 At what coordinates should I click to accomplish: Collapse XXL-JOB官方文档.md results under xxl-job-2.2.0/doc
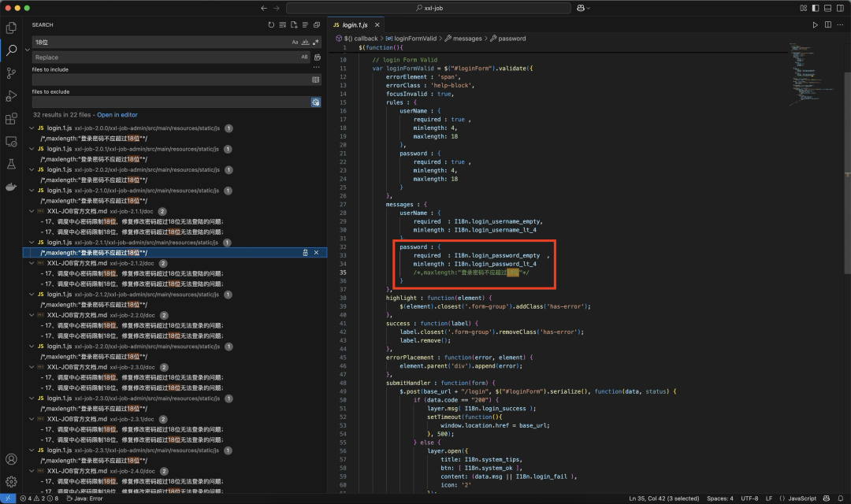pos(32,315)
